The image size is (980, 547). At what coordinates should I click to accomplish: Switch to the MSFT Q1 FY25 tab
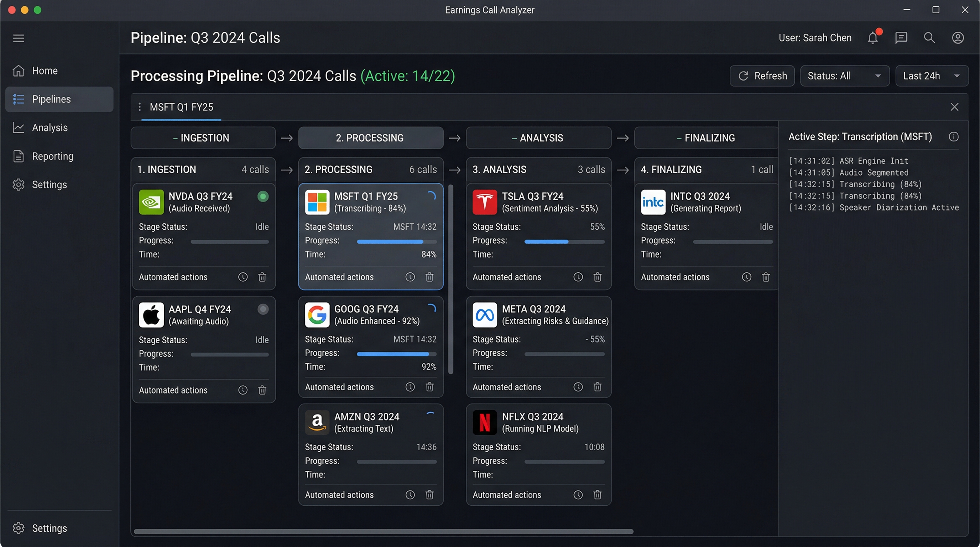(x=182, y=107)
